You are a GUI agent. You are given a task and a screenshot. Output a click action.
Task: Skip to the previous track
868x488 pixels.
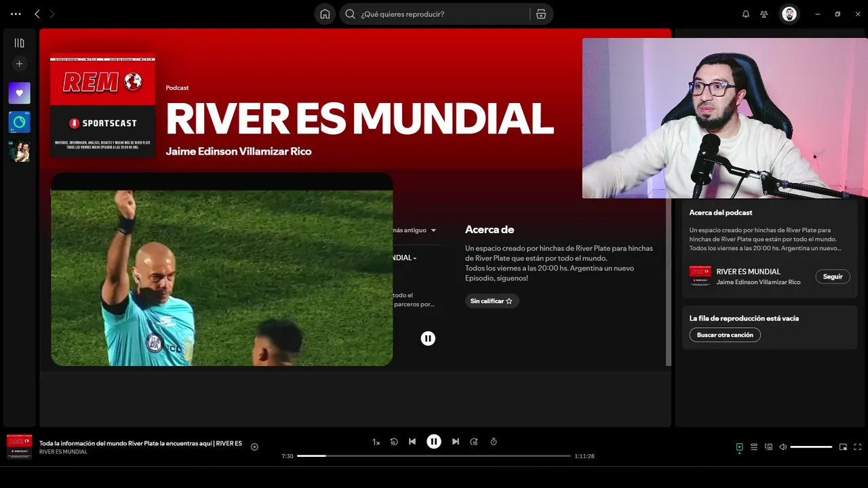tap(412, 442)
